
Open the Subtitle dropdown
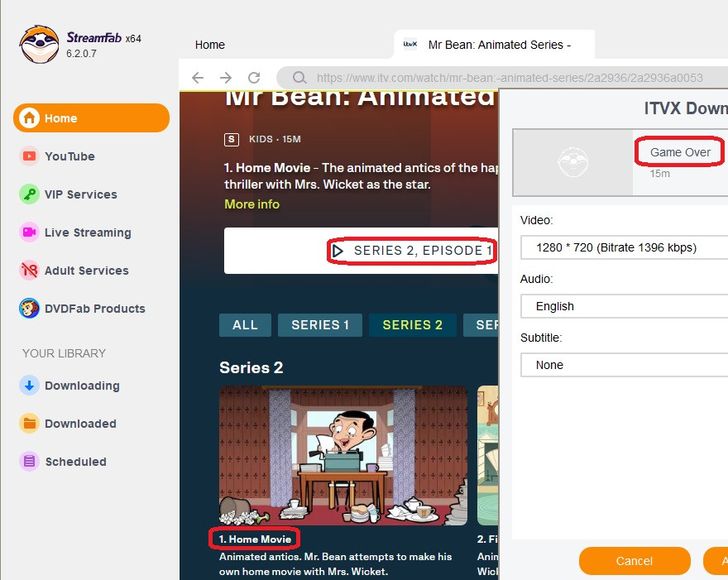(624, 365)
